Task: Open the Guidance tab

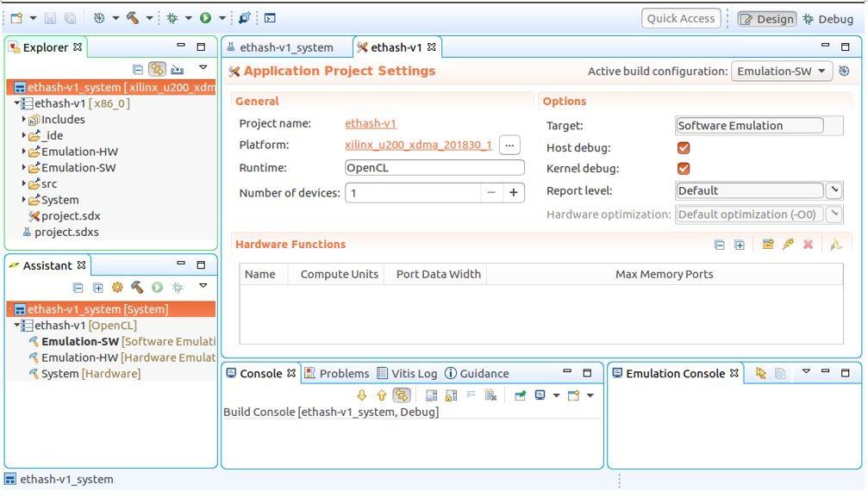Action: [478, 374]
